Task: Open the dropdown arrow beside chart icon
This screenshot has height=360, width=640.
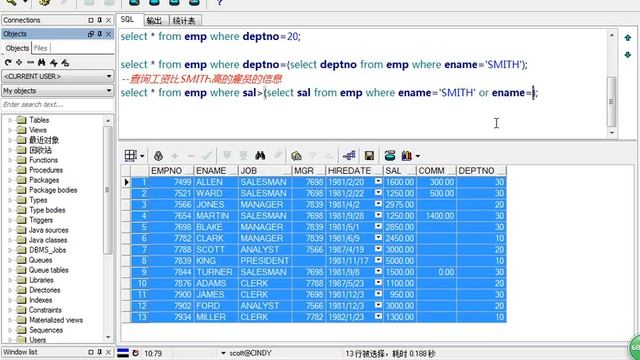Action: [418, 156]
